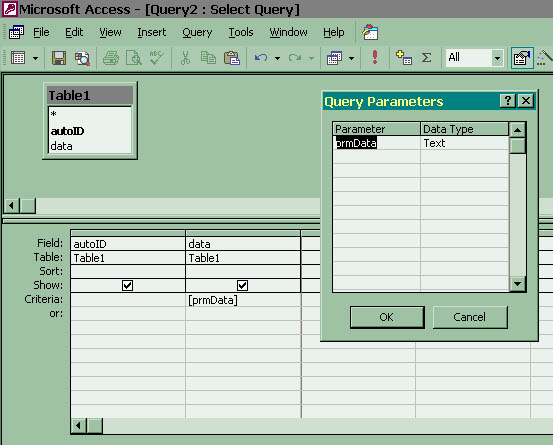The height and width of the screenshot is (445, 553).
Task: Select the autoID column selector bar
Action: tap(128, 233)
